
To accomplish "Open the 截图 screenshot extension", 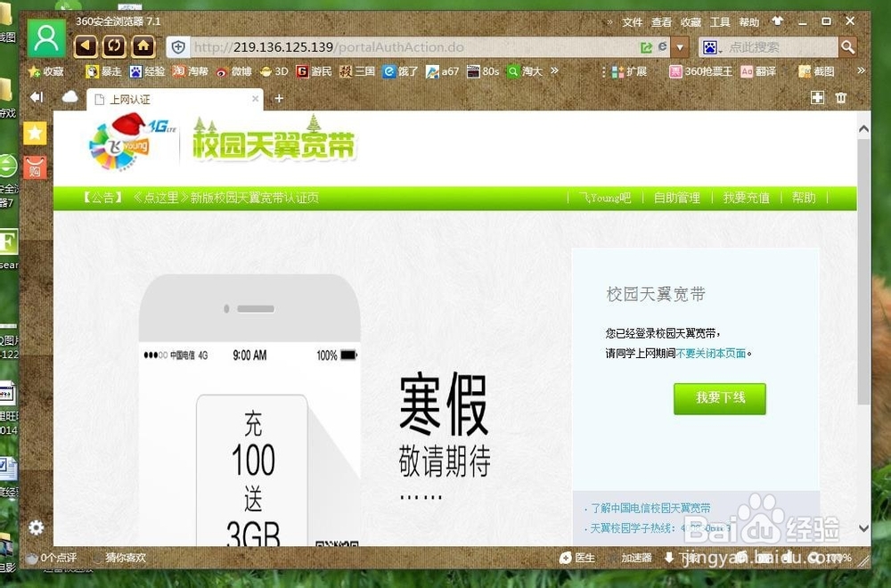I will click(816, 71).
